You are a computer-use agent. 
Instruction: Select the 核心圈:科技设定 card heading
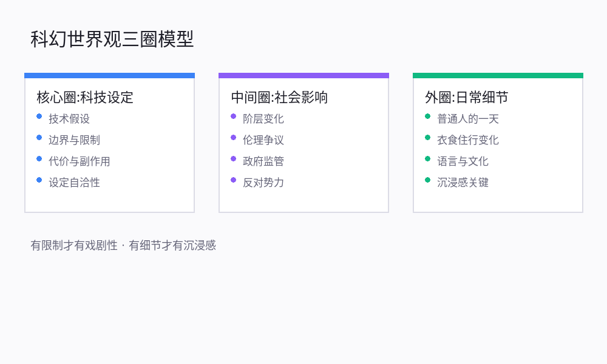pyautogui.click(x=85, y=97)
